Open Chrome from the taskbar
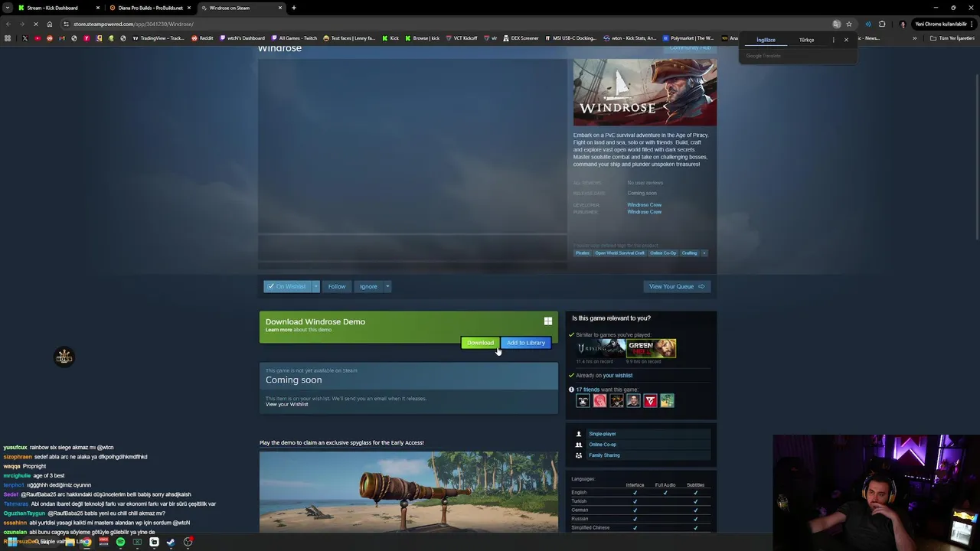 coord(87,542)
